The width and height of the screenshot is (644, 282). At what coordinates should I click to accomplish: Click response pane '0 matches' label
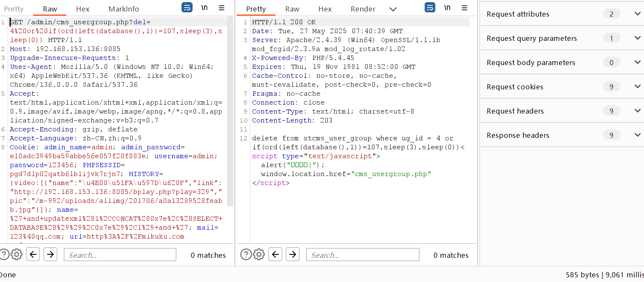pyautogui.click(x=451, y=255)
